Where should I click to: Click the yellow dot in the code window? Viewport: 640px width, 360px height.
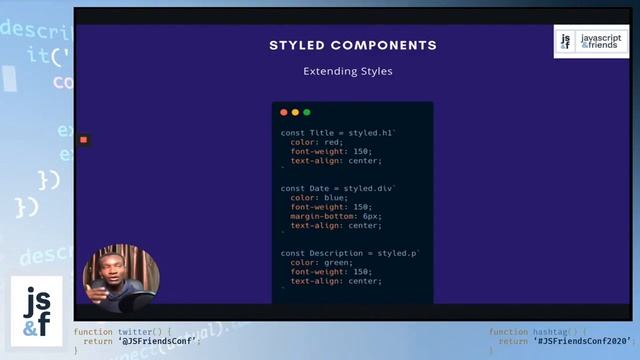[295, 112]
